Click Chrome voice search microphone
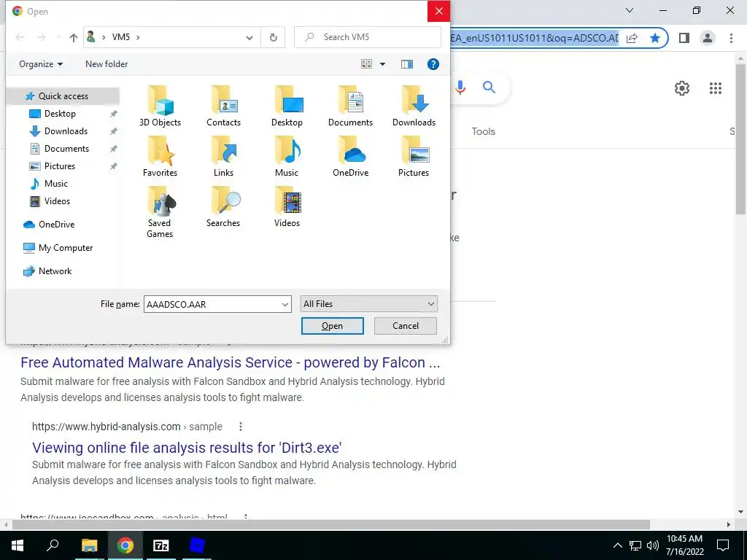 [460, 87]
